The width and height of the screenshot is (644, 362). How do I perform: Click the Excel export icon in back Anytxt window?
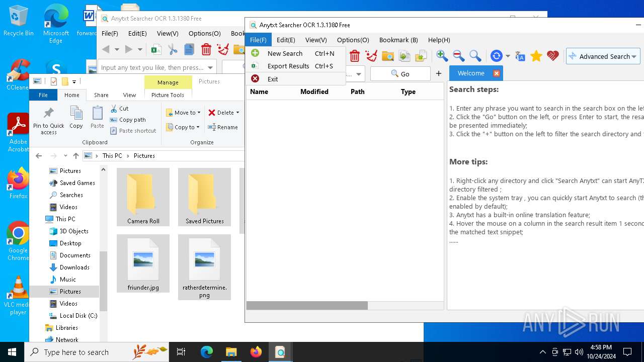click(156, 49)
